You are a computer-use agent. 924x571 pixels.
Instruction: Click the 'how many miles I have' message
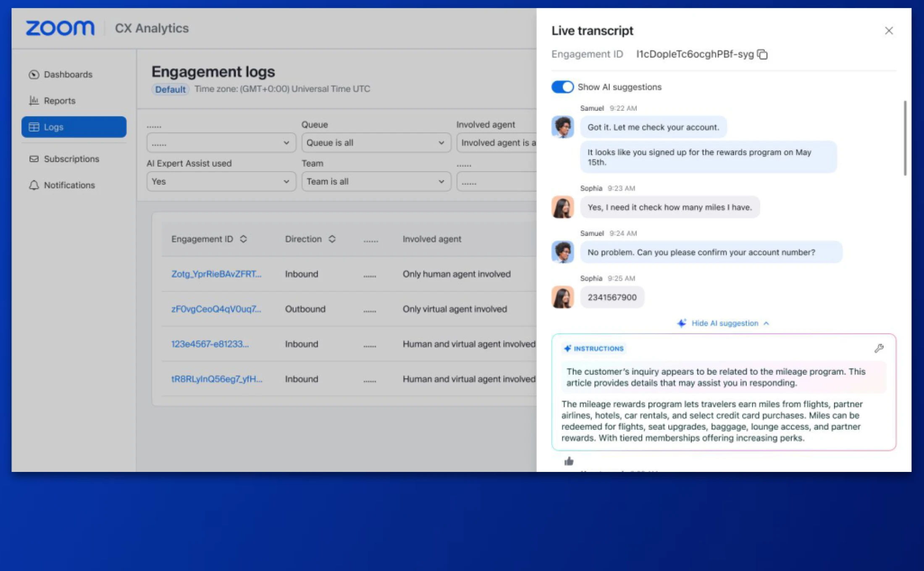click(670, 207)
